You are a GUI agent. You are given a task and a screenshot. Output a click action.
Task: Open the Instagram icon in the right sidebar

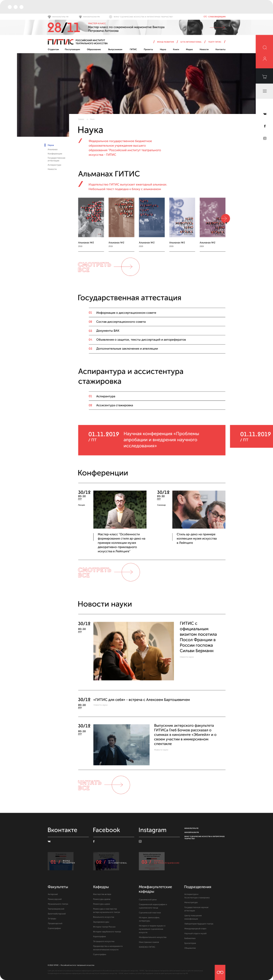[265, 138]
